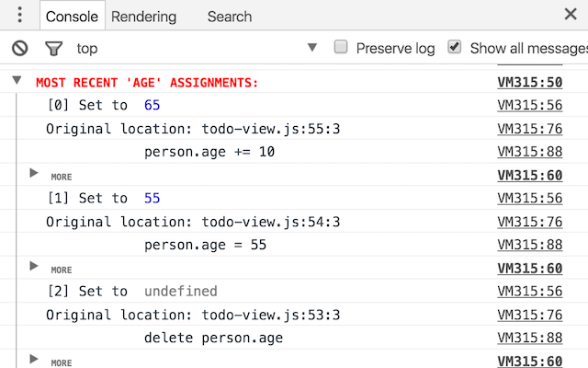The height and width of the screenshot is (368, 588).
Task: Open VM315:88 link beside 'delete person.age'
Action: (530, 338)
